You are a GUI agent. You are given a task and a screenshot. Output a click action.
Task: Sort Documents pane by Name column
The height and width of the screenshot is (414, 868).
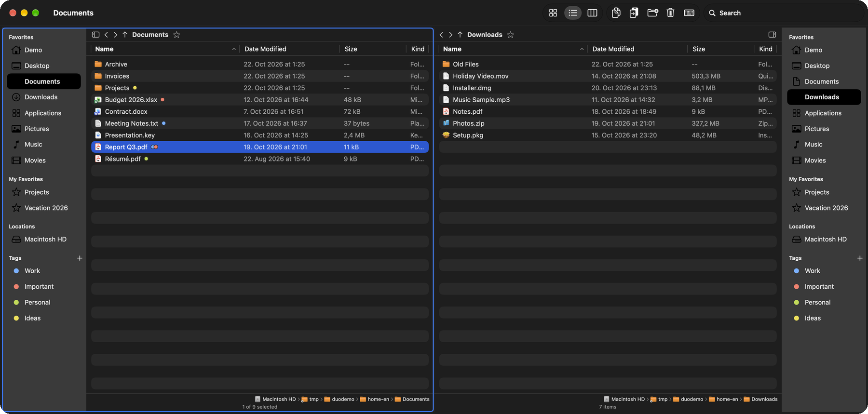165,49
